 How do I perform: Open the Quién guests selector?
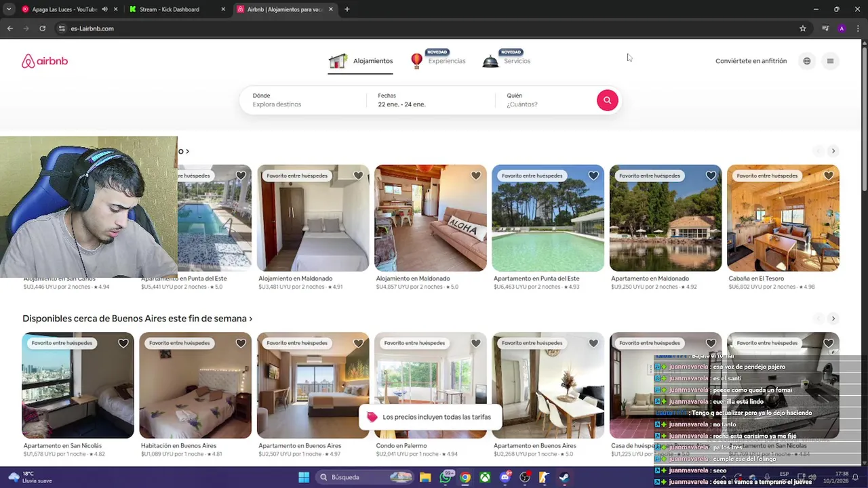[x=546, y=100]
